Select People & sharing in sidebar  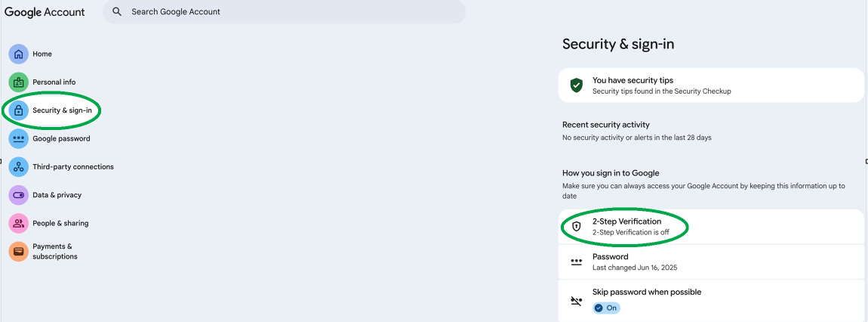(x=60, y=223)
